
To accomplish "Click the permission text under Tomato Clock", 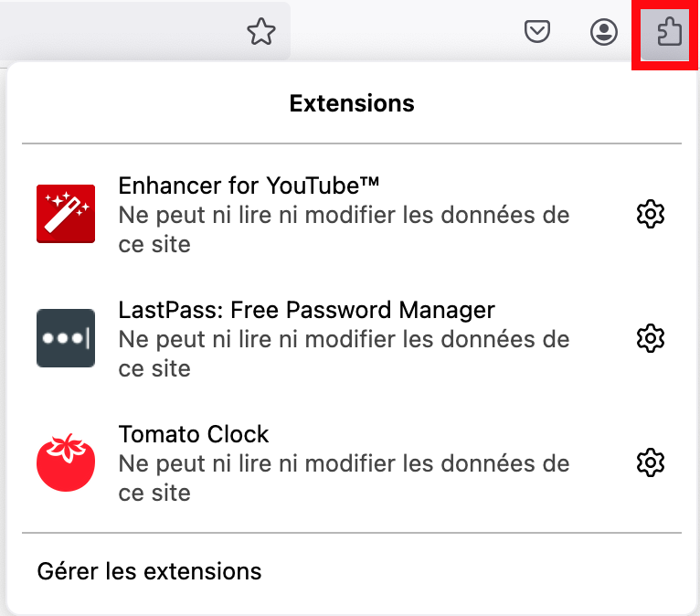I will [344, 478].
